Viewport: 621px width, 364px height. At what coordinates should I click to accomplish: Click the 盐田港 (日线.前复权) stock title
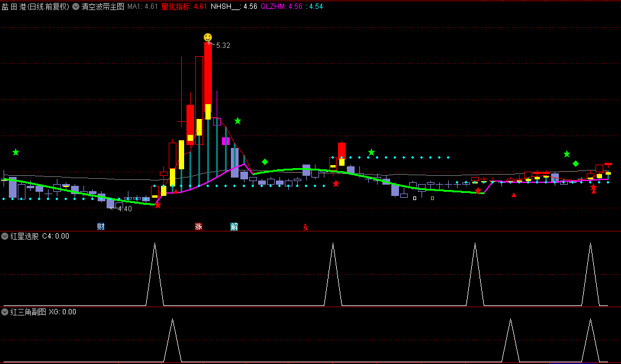[x=35, y=7]
